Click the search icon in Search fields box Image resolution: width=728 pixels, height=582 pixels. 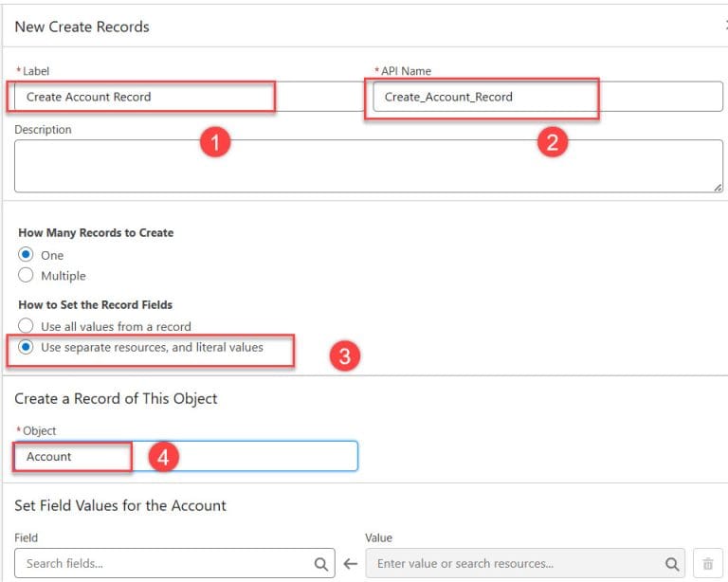pyautogui.click(x=320, y=564)
